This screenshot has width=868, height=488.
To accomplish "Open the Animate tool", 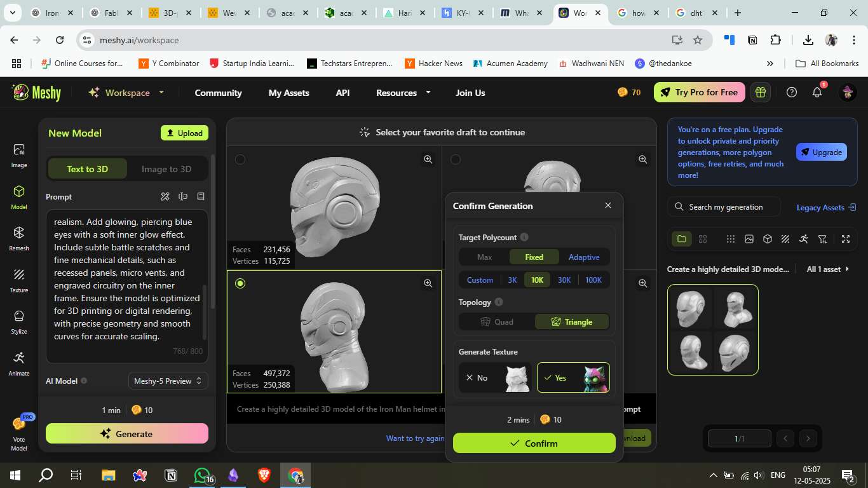I will click(19, 364).
